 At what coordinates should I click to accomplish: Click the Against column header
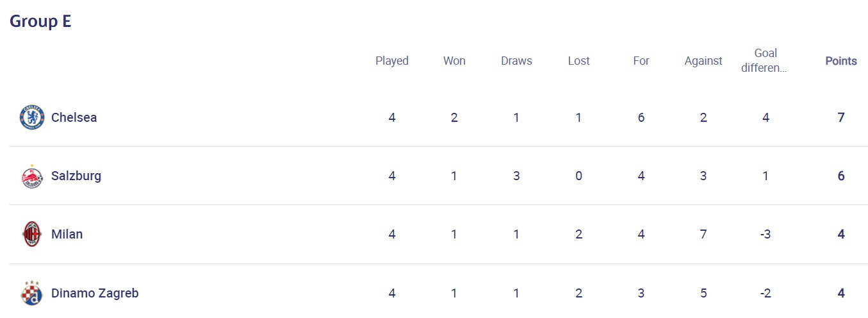[703, 61]
